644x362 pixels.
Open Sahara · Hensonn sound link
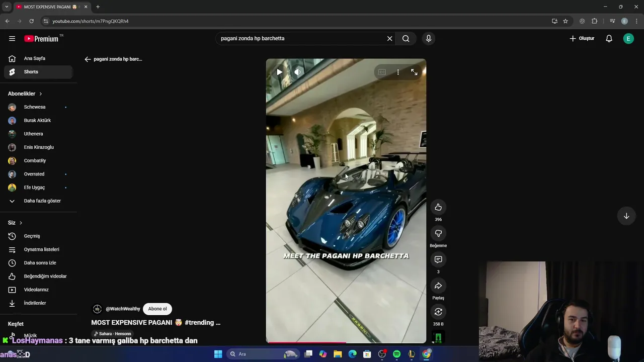tap(112, 334)
